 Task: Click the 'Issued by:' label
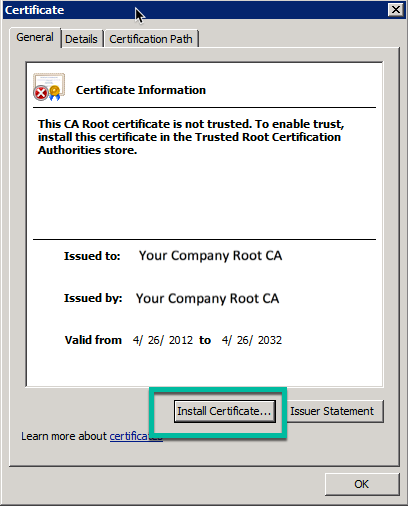coord(93,298)
